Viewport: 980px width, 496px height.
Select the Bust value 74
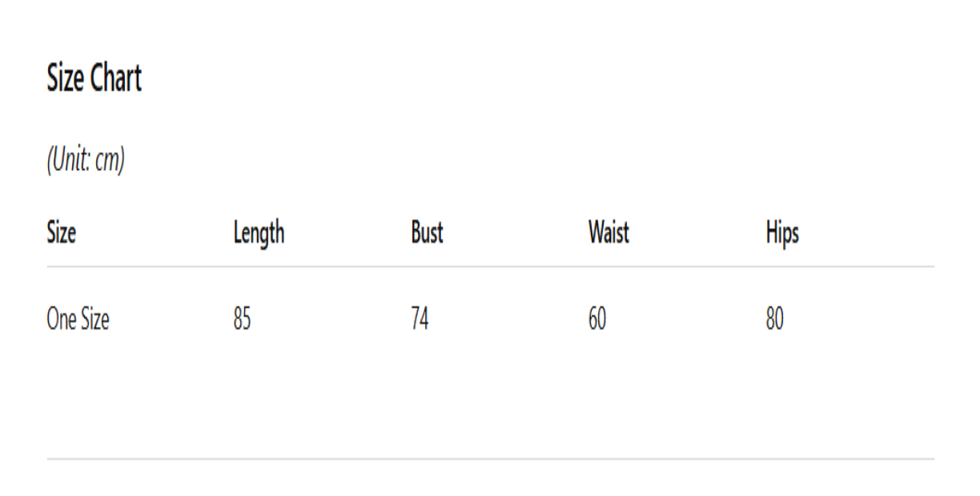(420, 320)
